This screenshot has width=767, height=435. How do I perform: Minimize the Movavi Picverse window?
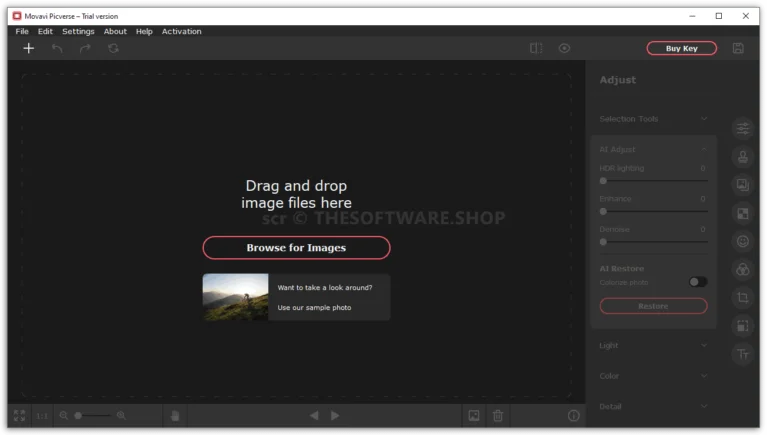692,16
